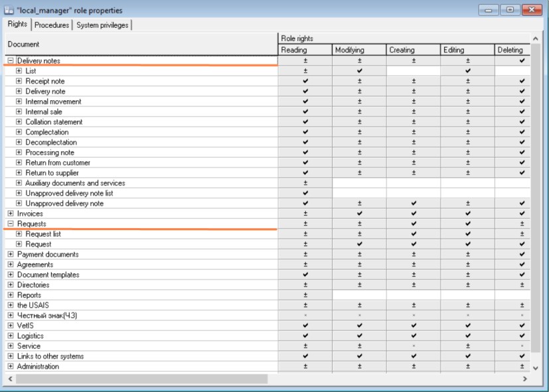
Task: Toggle Modifying right for the List row
Action: pos(359,71)
